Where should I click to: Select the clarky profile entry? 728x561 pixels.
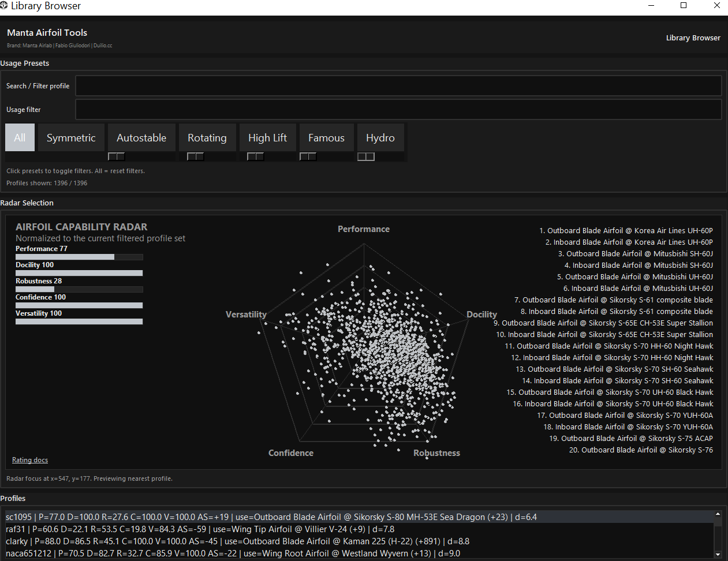tap(231, 541)
